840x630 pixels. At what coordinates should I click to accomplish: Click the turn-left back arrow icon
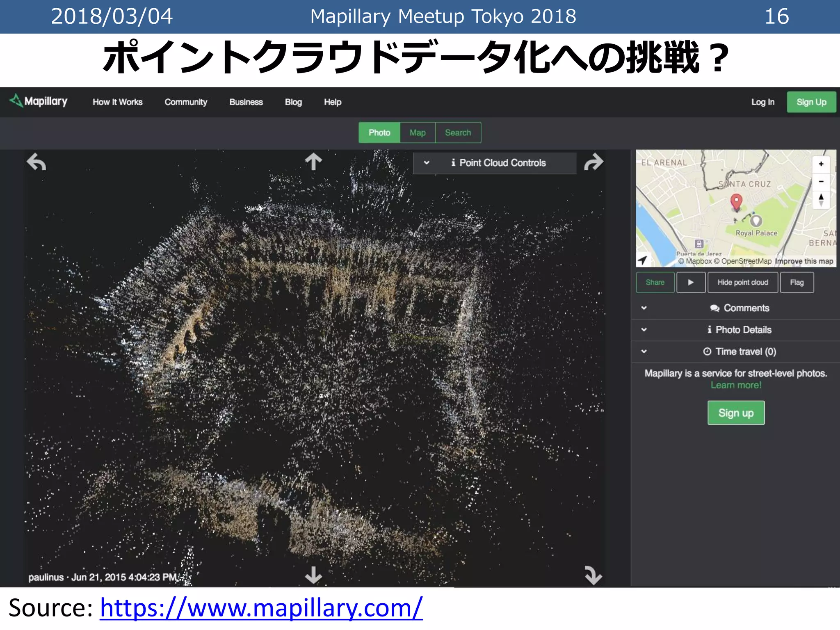(x=37, y=162)
